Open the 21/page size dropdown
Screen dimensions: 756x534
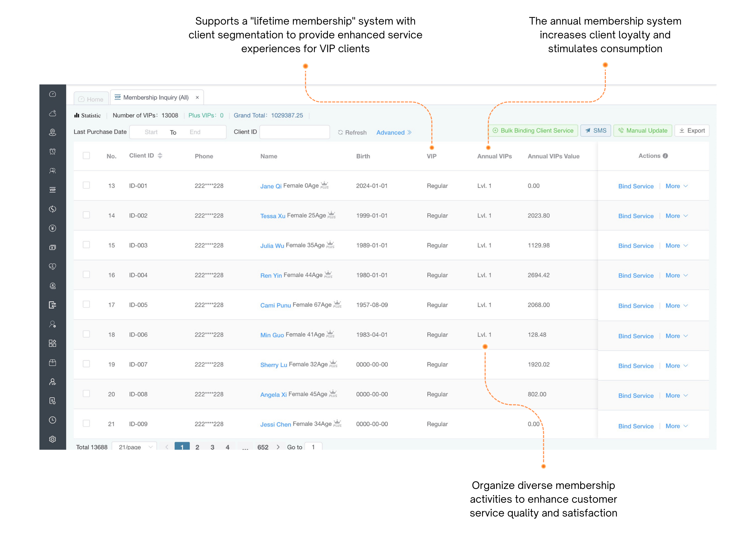[x=134, y=447]
